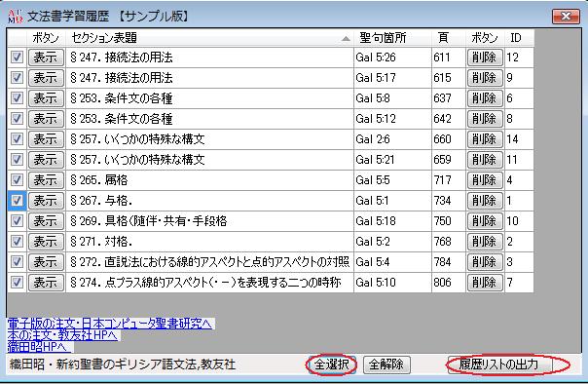
Task: Show the §267 与格 entry
Action: (x=46, y=201)
